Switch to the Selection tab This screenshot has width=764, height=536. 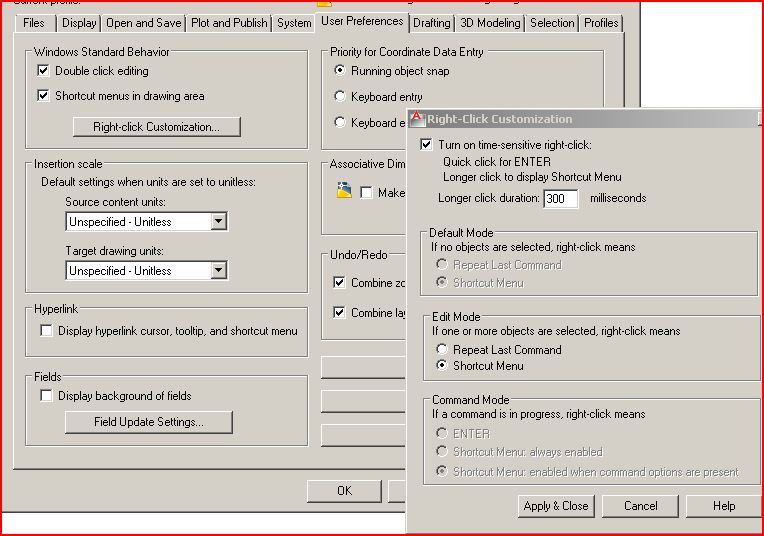coord(552,23)
